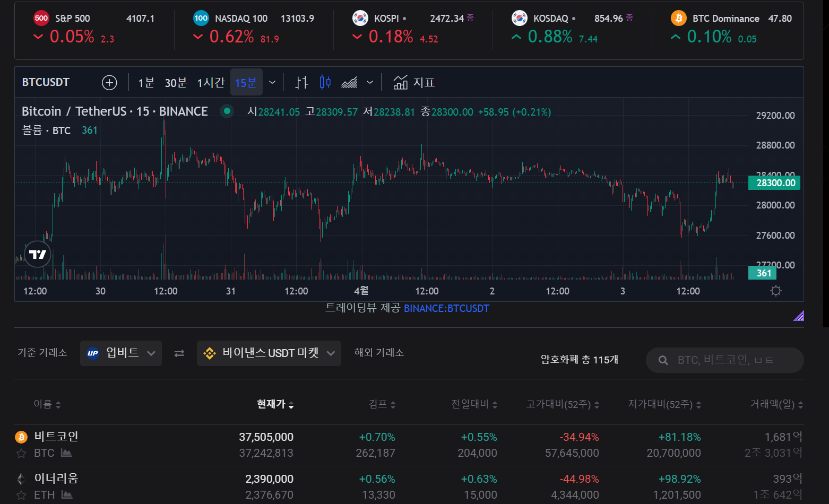
Task: Switch to the 1시간 timeframe
Action: click(211, 82)
